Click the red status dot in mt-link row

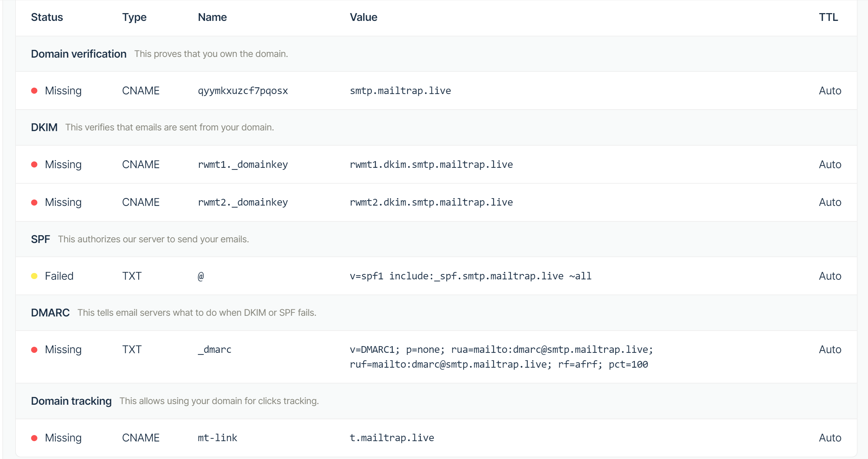pos(34,438)
